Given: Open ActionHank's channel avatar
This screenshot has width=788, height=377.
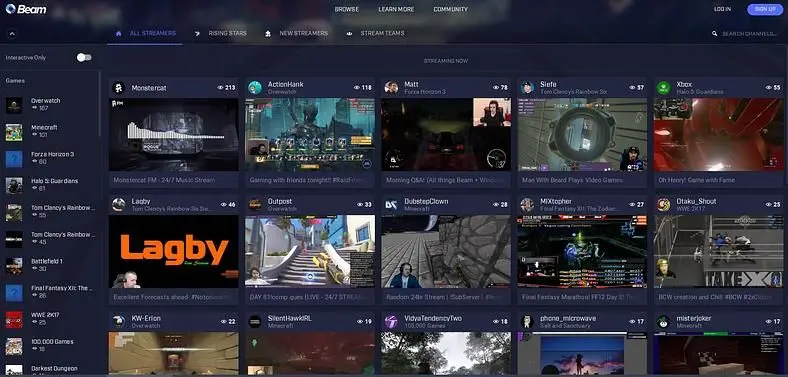Looking at the screenshot, I should (x=255, y=88).
